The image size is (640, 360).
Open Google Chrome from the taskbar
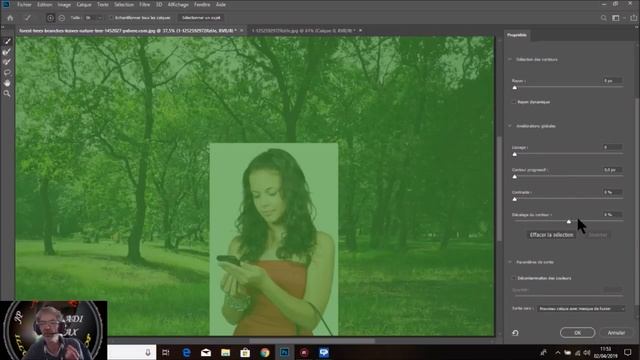click(265, 353)
